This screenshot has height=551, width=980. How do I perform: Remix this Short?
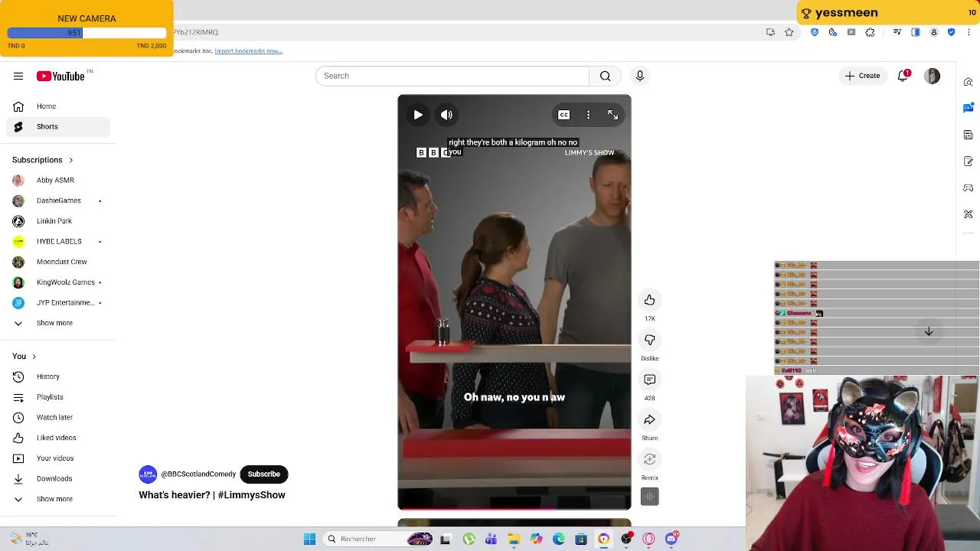(x=649, y=459)
